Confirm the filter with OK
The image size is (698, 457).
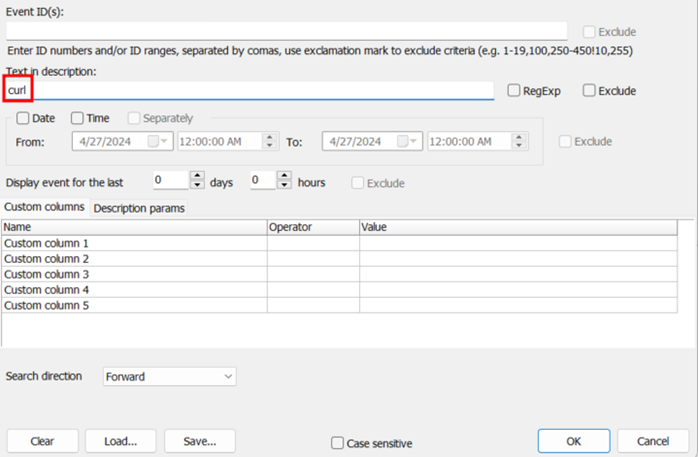click(574, 441)
